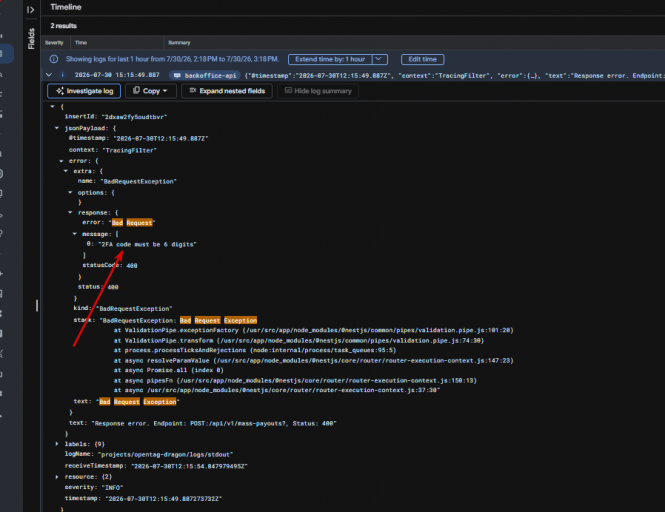This screenshot has width=665, height=512.
Task: Open the Fields vertical tab
Action: click(31, 39)
